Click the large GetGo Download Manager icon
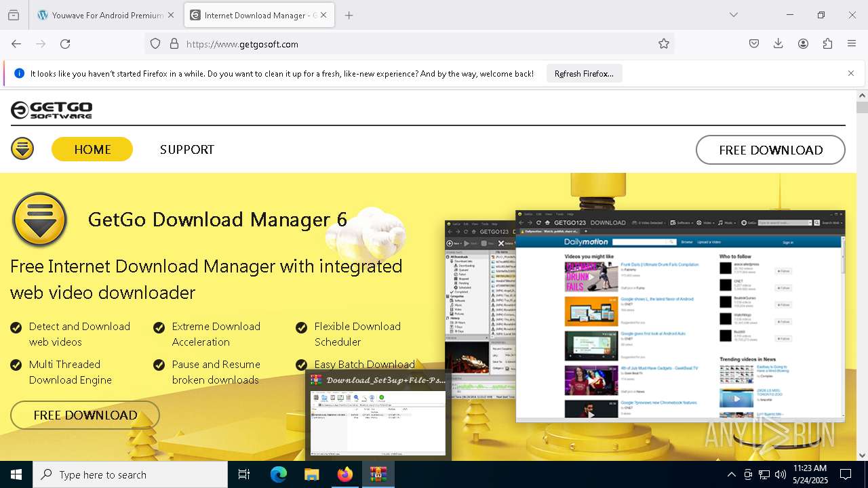 point(39,220)
